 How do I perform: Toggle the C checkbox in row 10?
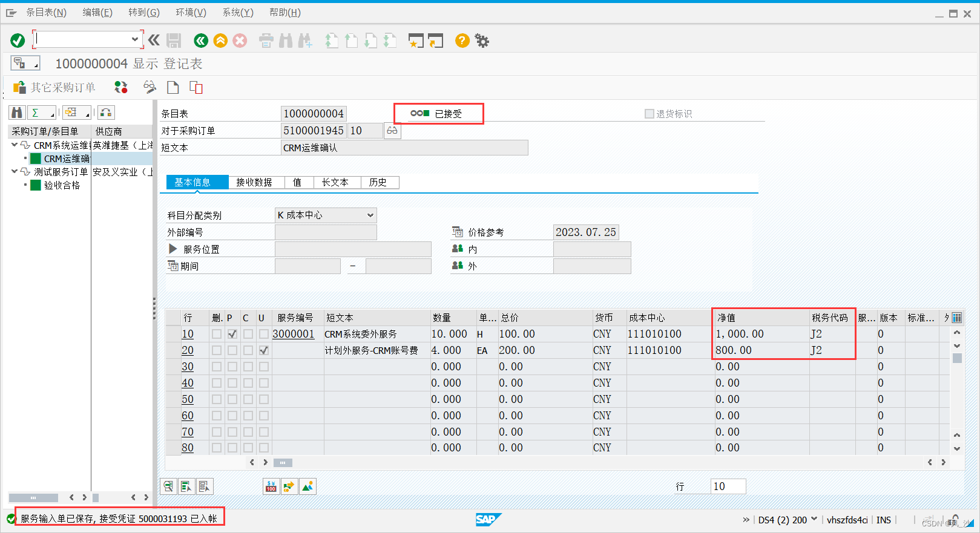(248, 334)
